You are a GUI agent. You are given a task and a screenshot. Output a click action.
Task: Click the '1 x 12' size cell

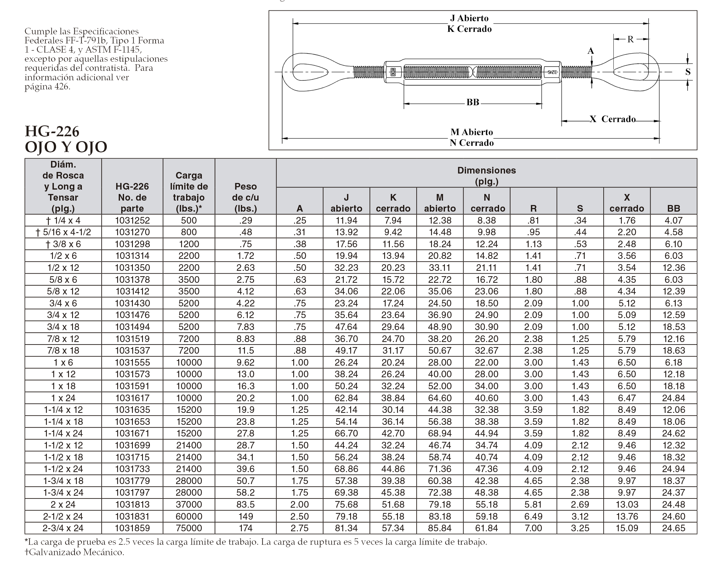(63, 374)
